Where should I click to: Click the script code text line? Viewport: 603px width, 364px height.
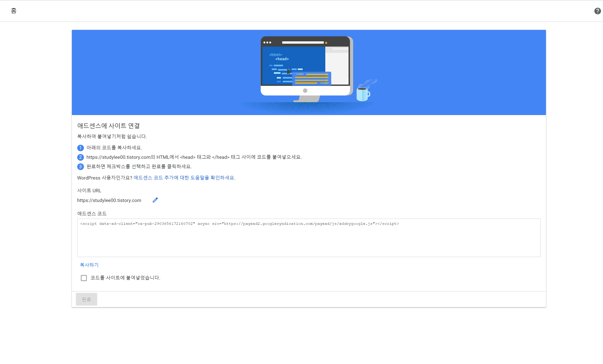pyautogui.click(x=239, y=224)
